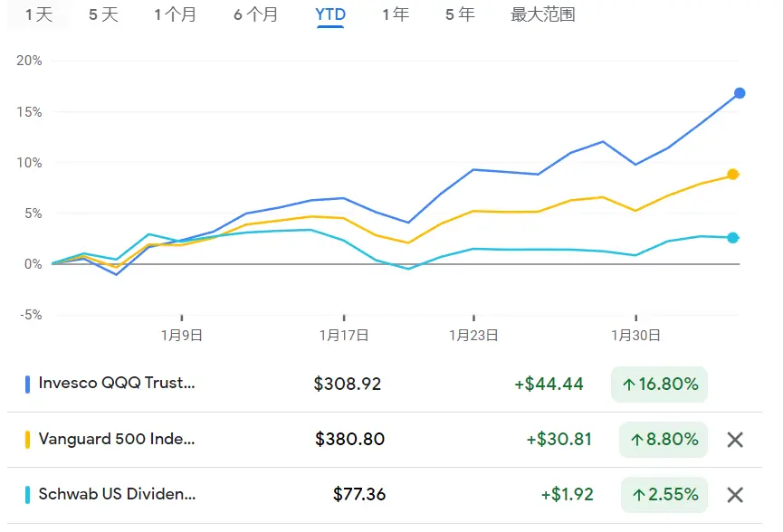Select the YTD range tab
Screen dimensions: 783x532
point(330,14)
